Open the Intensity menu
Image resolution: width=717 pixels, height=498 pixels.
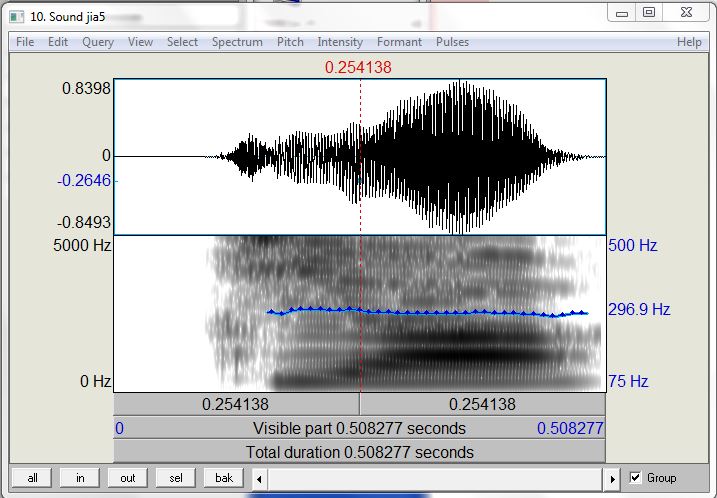pyautogui.click(x=340, y=42)
